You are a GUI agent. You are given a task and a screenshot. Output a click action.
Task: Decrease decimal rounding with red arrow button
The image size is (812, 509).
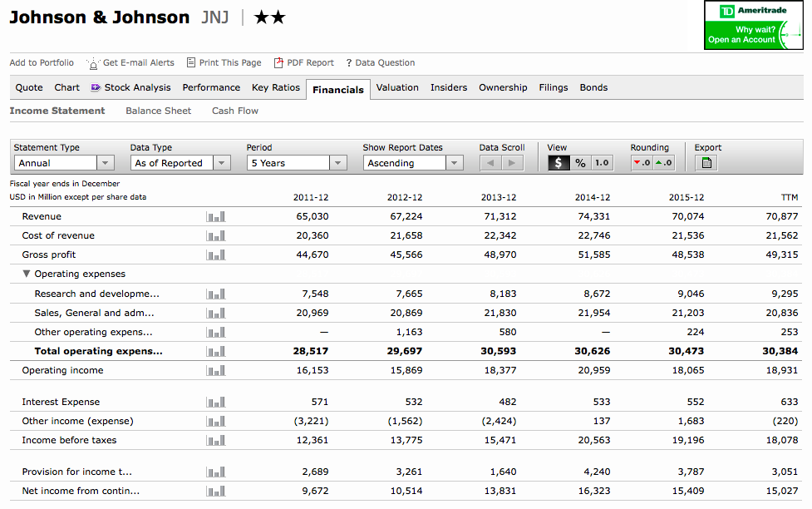click(x=642, y=163)
